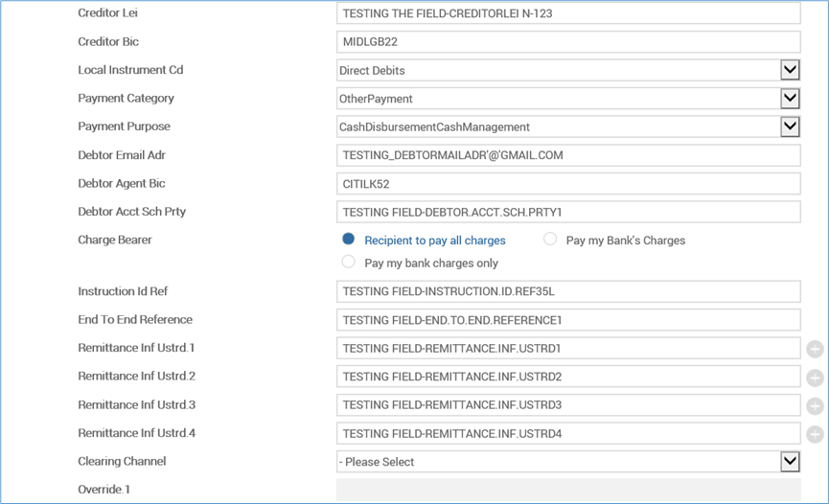Click plus icon beside Remittance Inf Ustrd.3
Image resolution: width=829 pixels, height=504 pixels.
(815, 406)
